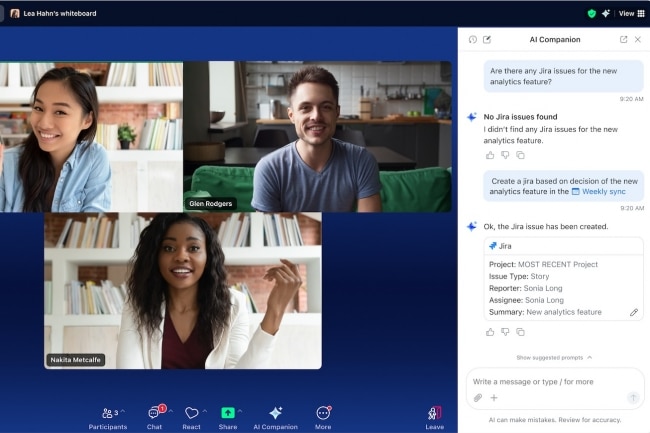The width and height of the screenshot is (650, 433).
Task: Click the green Share screen button
Action: [x=228, y=413]
